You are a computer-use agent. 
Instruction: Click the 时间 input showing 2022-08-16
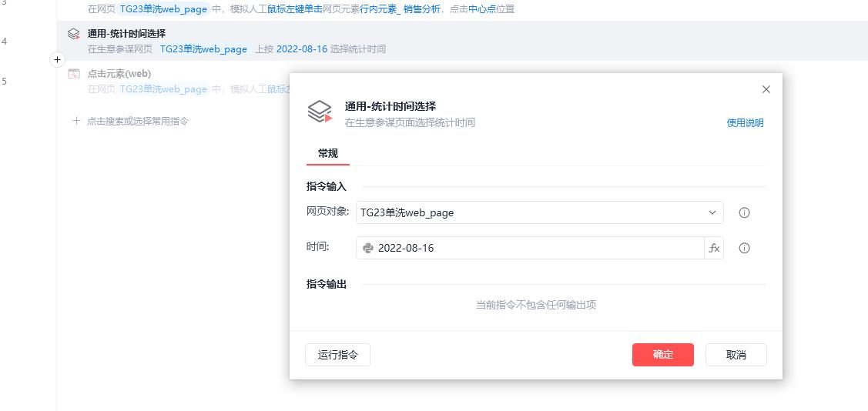(531, 249)
